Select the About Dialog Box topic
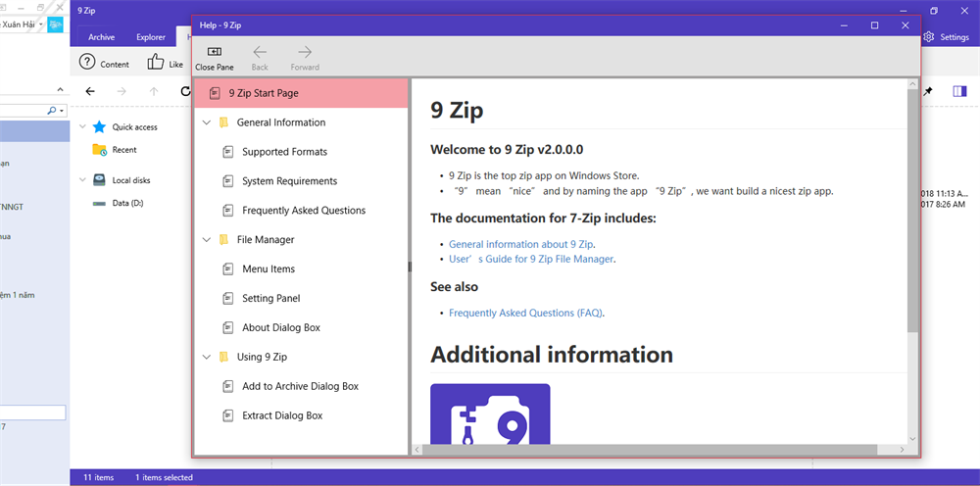Image resolution: width=980 pixels, height=486 pixels. pos(281,328)
